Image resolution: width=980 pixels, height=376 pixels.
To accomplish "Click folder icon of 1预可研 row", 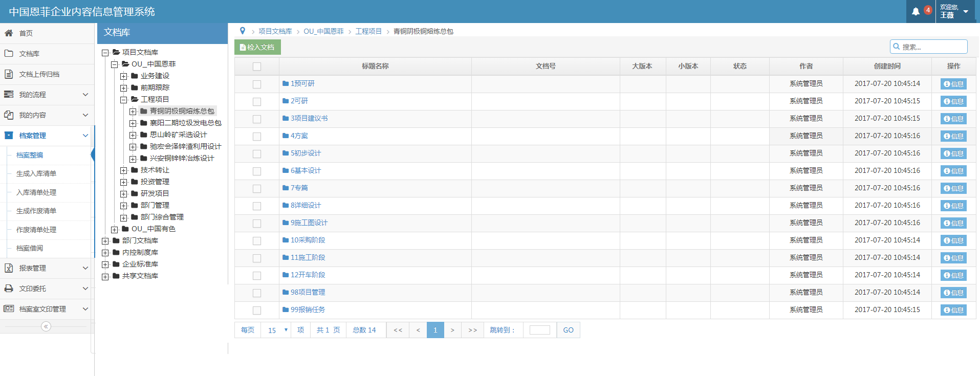I will coord(286,83).
